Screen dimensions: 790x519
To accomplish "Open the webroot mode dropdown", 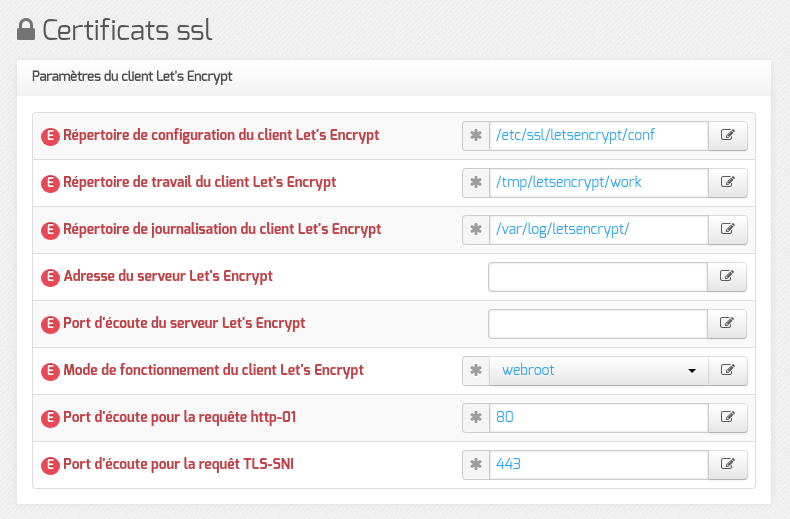I will 599,371.
